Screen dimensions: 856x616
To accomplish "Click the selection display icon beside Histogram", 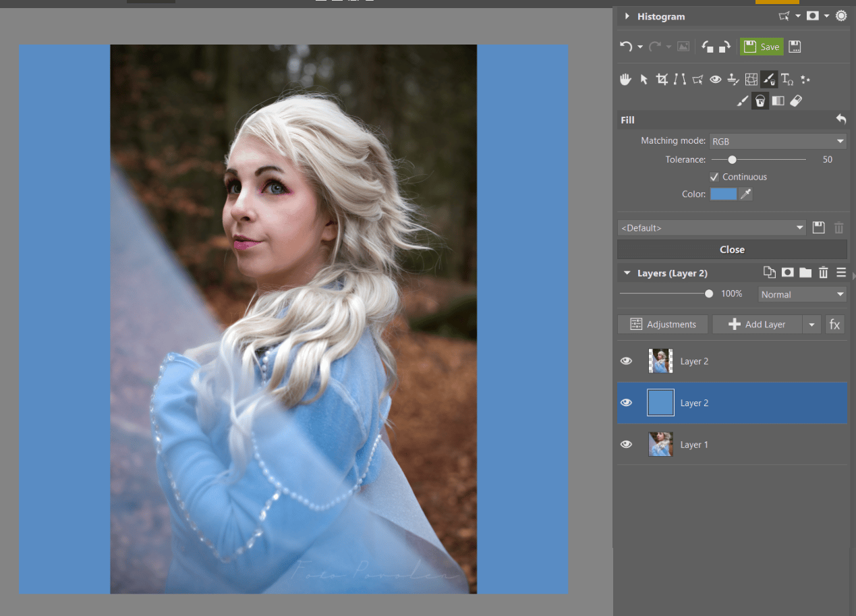I will coord(784,16).
